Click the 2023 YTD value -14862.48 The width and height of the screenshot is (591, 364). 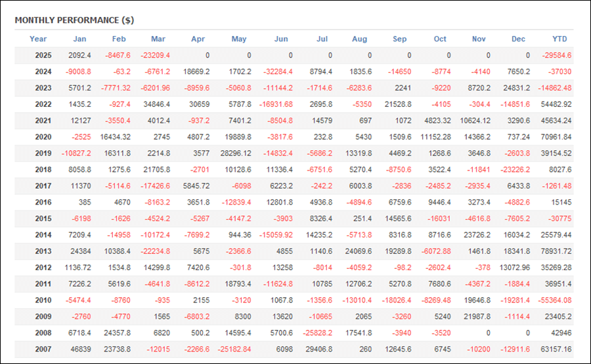tap(555, 88)
